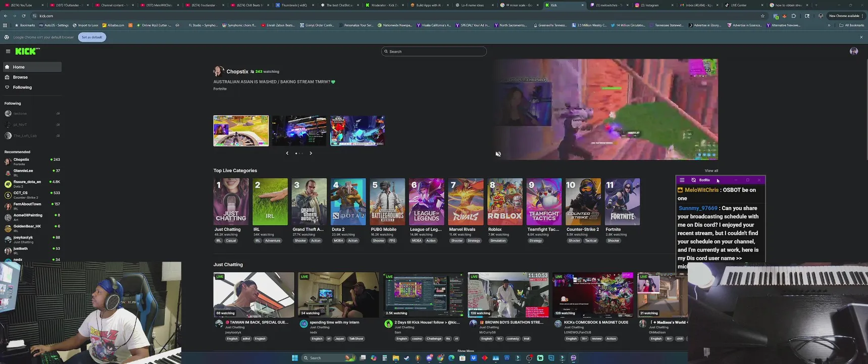Open recommended channel fissure_dota_en
The image size is (868, 364).
point(32,184)
